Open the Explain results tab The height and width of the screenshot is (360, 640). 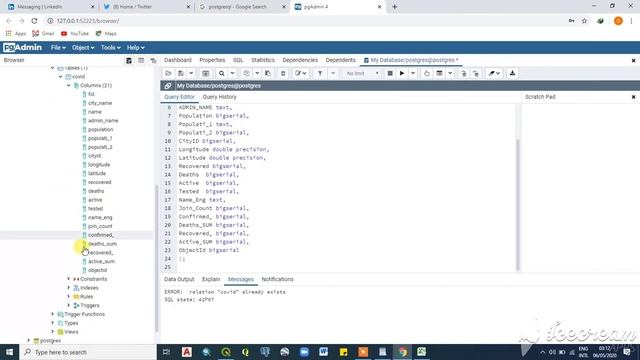tap(211, 280)
